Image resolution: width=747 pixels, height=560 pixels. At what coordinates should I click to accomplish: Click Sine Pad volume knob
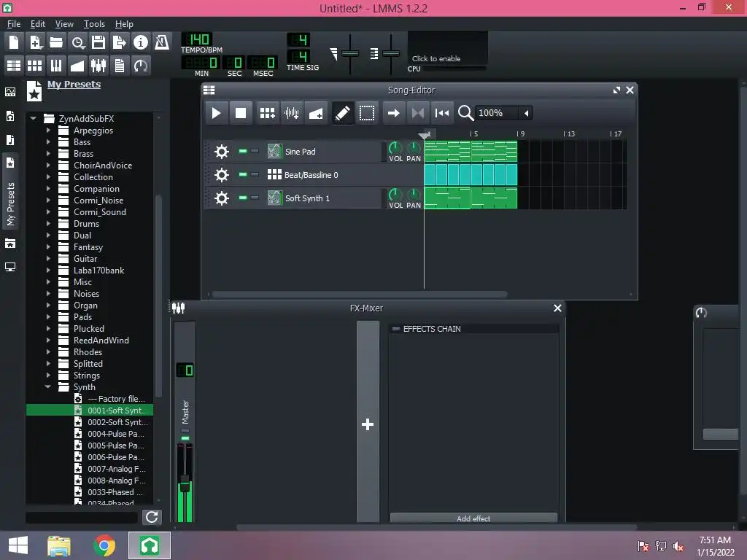[395, 147]
